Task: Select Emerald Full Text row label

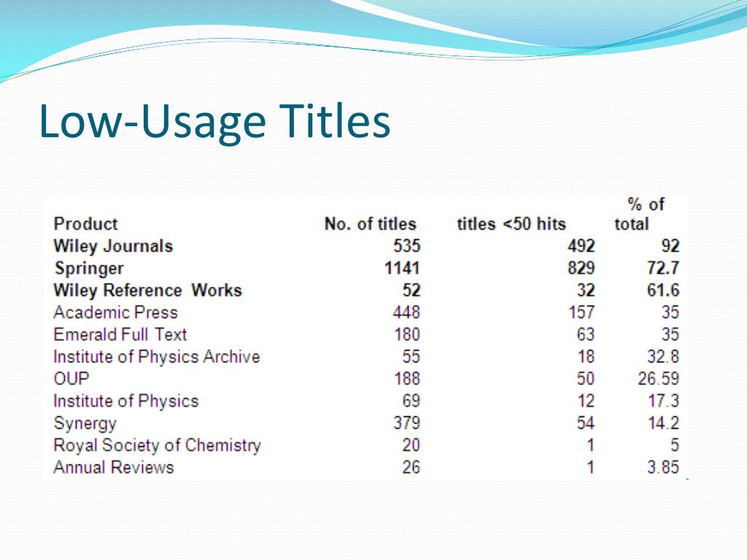Action: click(x=120, y=335)
